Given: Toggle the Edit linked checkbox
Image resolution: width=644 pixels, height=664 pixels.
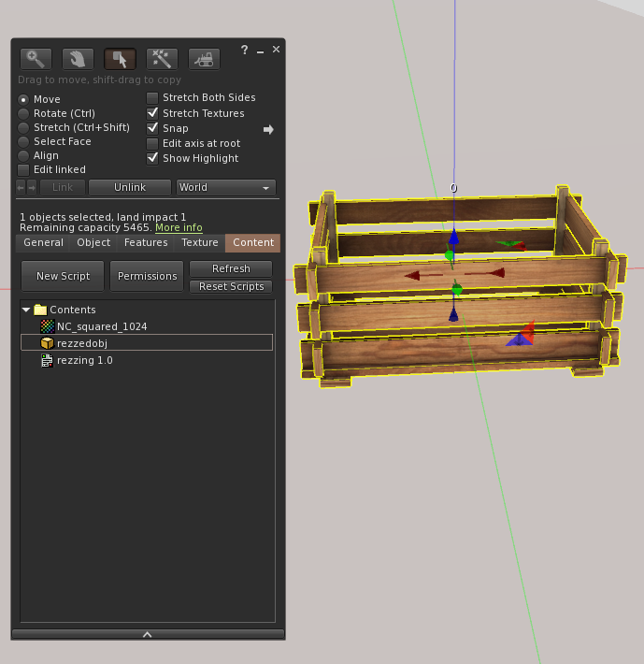Looking at the screenshot, I should [24, 170].
